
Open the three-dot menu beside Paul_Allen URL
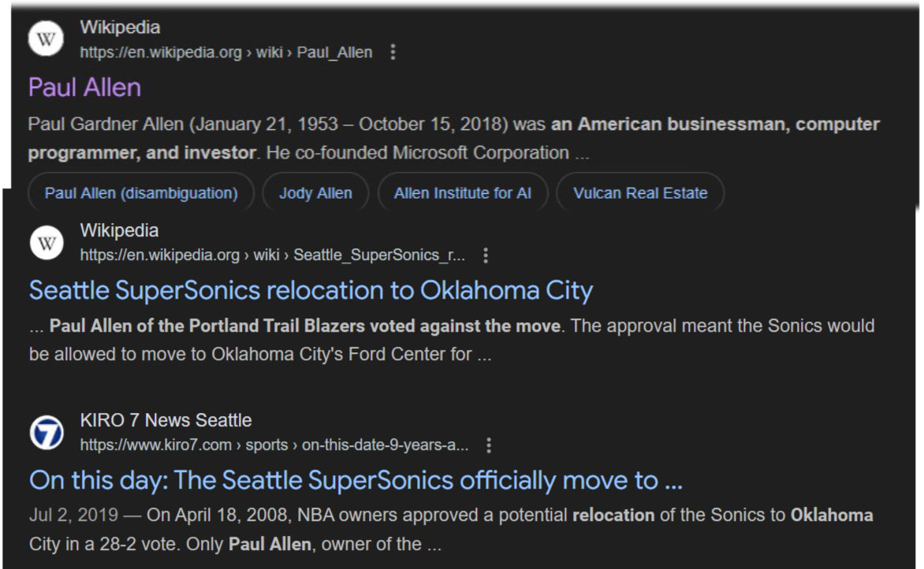pyautogui.click(x=393, y=53)
